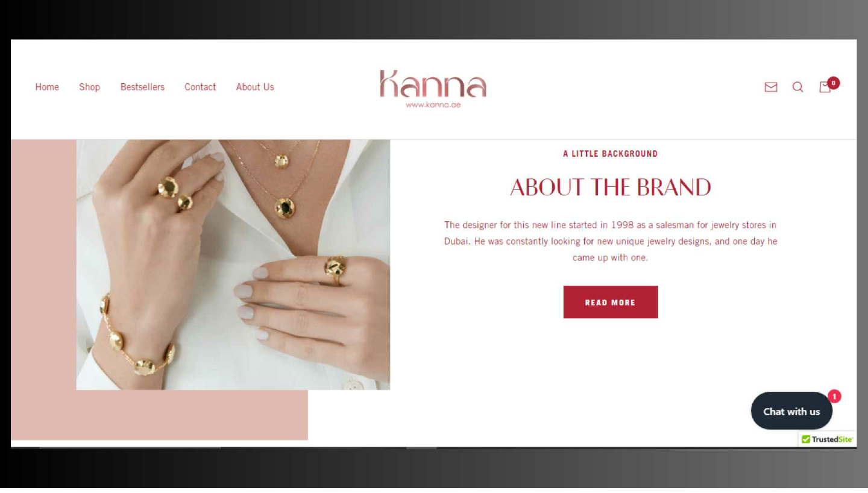Click the brand description paragraph

coord(611,241)
